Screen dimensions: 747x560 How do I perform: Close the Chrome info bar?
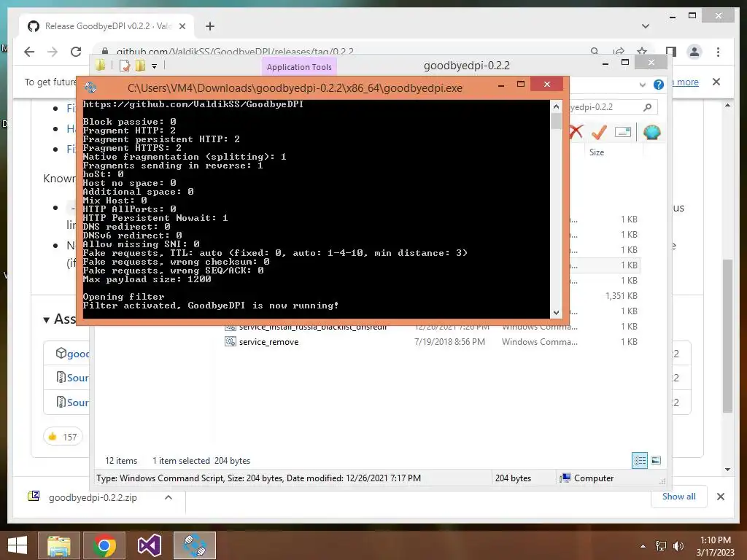[716, 82]
